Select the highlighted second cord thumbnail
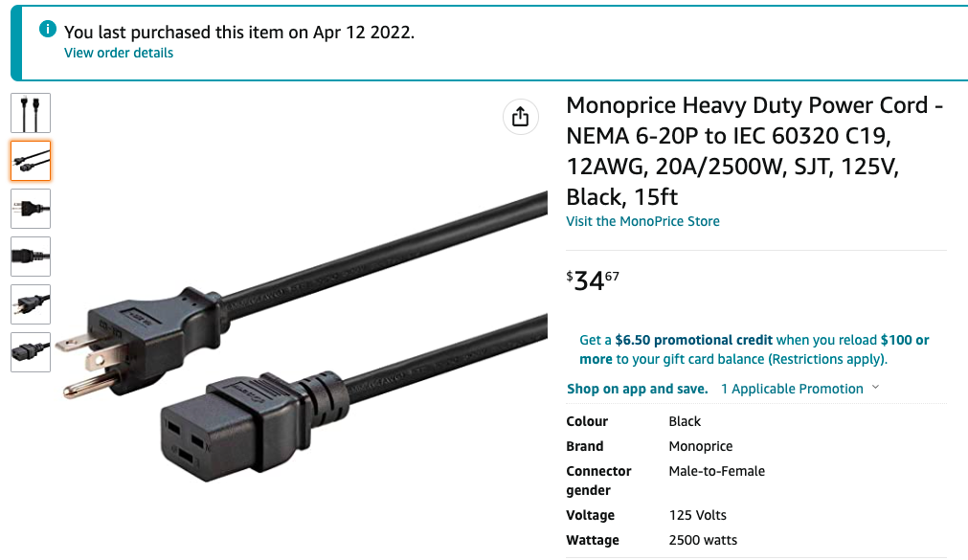Screen dimensions: 968x560 (x=31, y=161)
